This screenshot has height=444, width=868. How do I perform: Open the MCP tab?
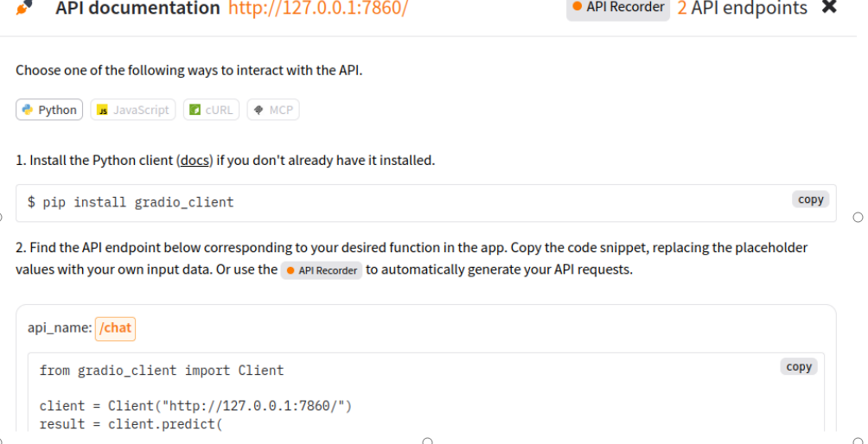tap(273, 110)
